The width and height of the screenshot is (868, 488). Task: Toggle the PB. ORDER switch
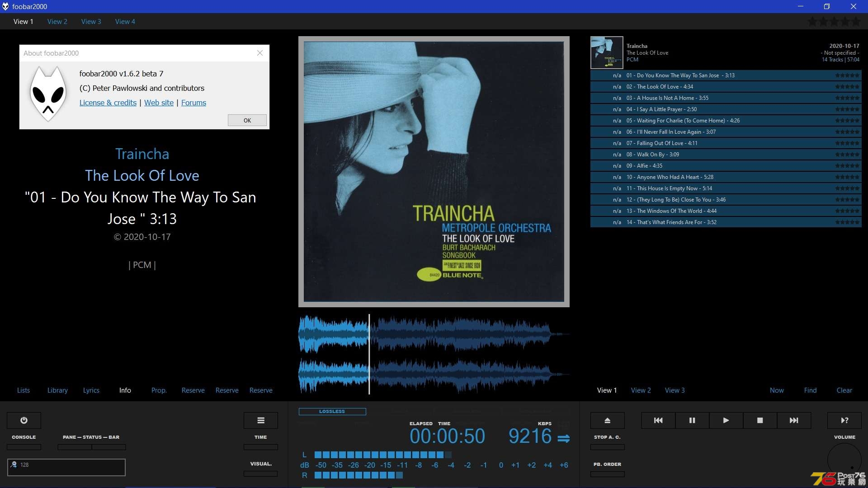pyautogui.click(x=608, y=474)
